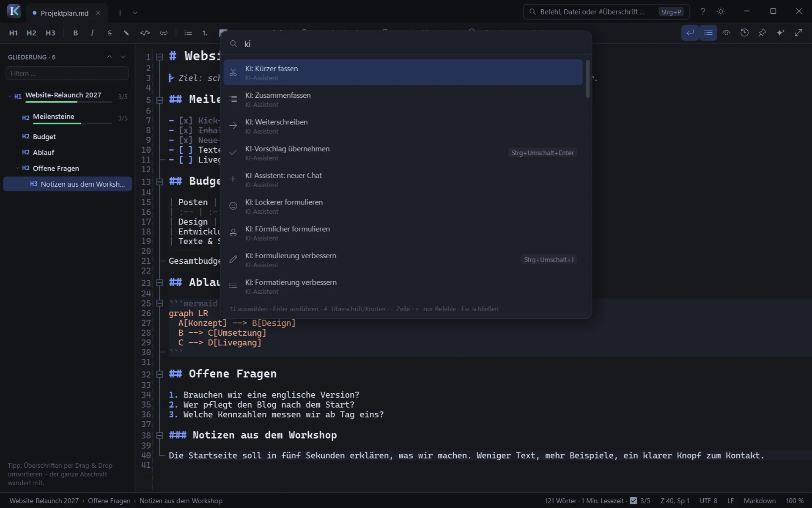Toggle bold formatting
Viewport: 812px width, 508px height.
pos(75,33)
